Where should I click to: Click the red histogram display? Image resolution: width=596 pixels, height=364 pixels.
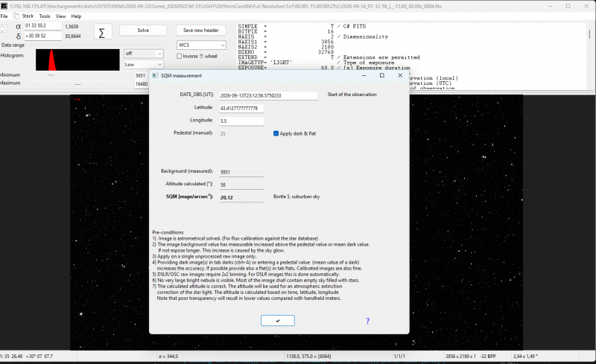[x=77, y=60]
